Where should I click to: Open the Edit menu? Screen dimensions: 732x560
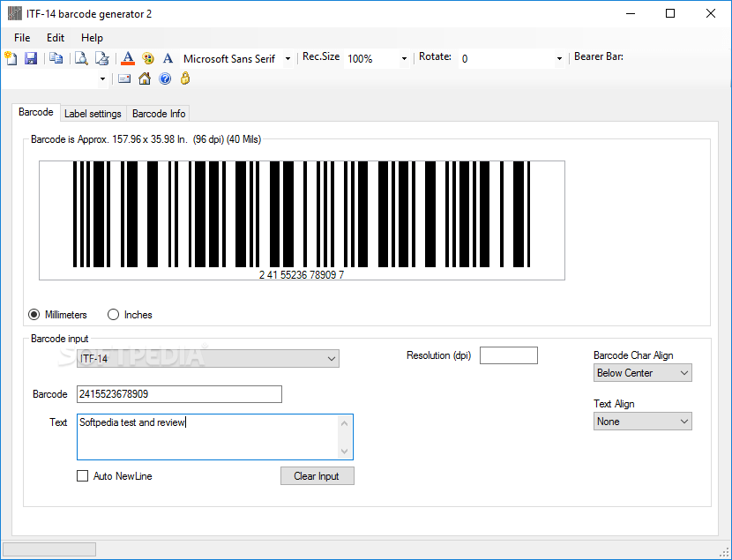(x=55, y=37)
